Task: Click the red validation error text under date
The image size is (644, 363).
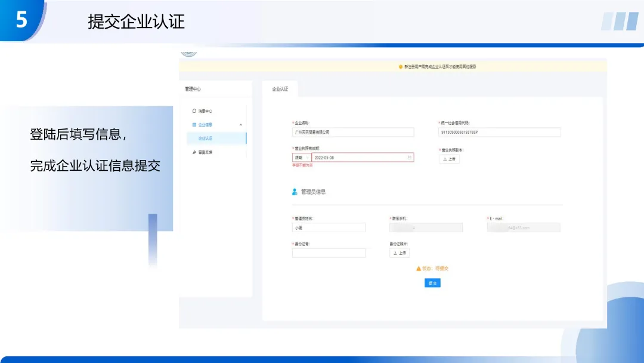Action: coord(302,165)
